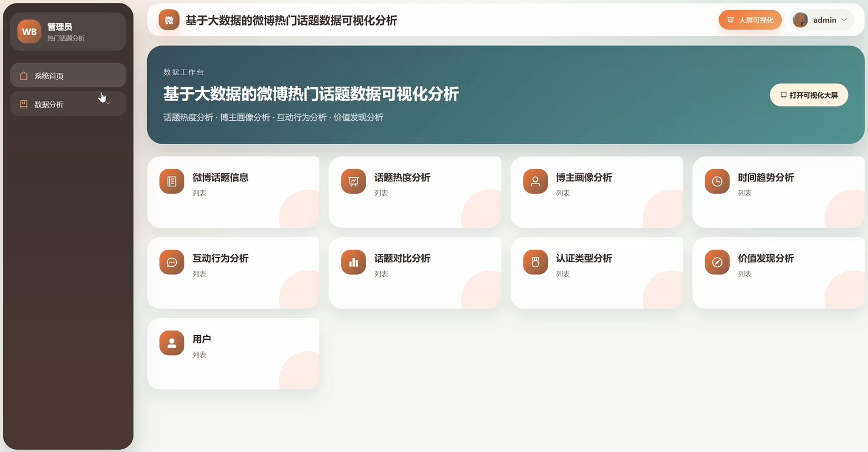Image resolution: width=868 pixels, height=452 pixels.
Task: Click the screen icon in 大屏可视化 button
Action: (x=731, y=20)
